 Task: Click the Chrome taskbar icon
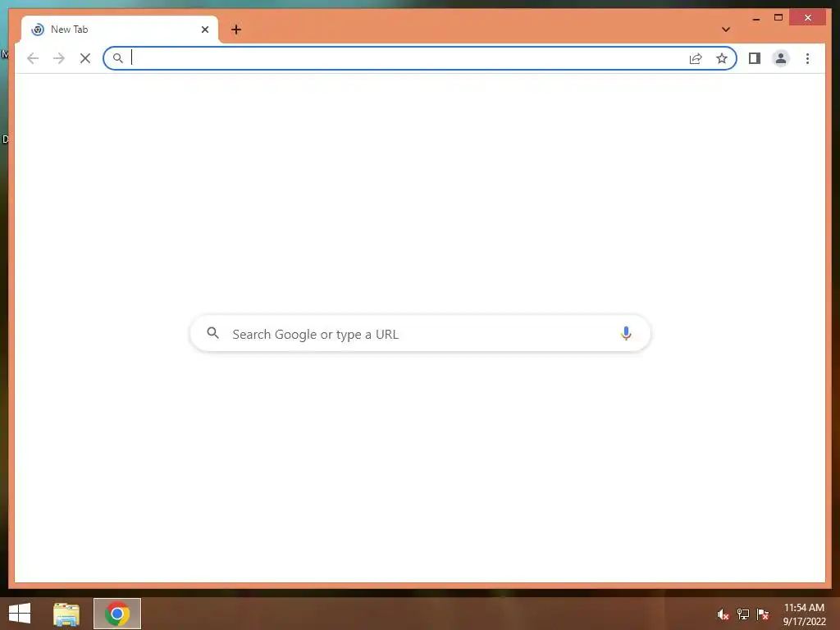(x=117, y=614)
